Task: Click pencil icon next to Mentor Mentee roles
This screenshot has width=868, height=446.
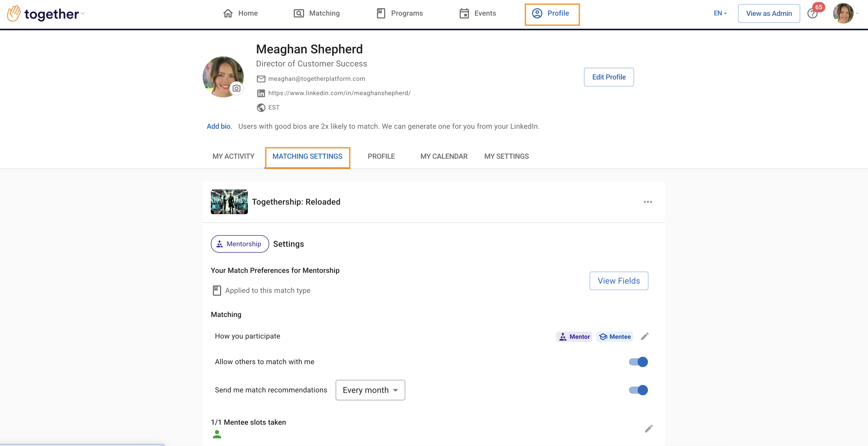Action: tap(644, 336)
